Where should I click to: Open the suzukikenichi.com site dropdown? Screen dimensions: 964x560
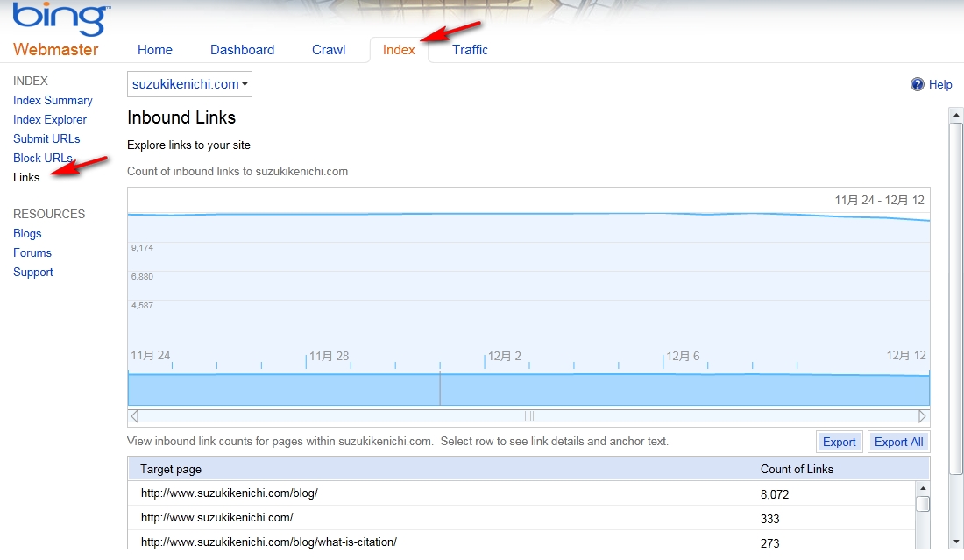[x=189, y=84]
